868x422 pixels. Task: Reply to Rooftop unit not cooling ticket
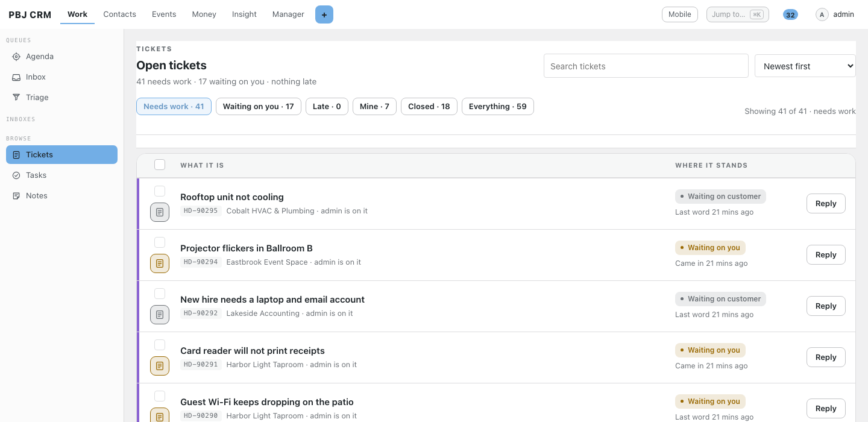tap(826, 204)
